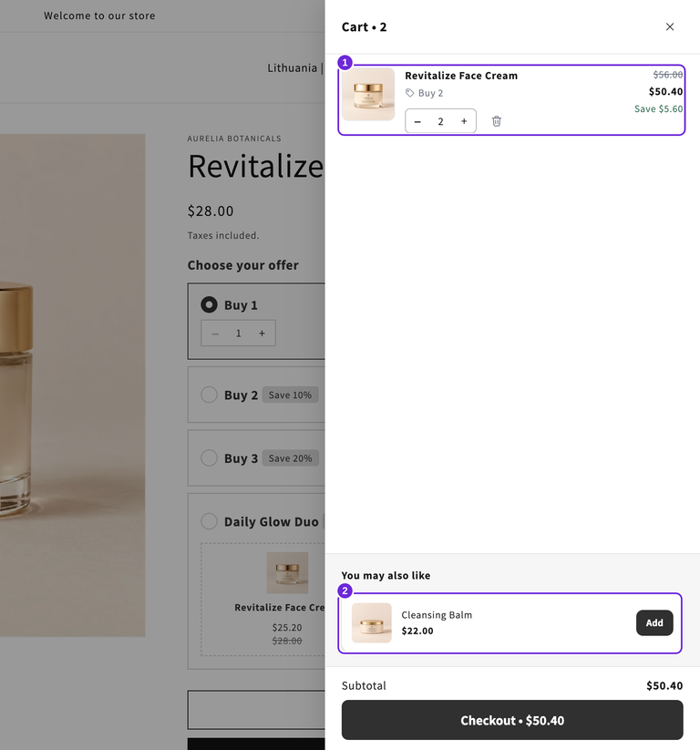The height and width of the screenshot is (750, 700).
Task: Click minus in Buy 1 quantity stepper
Action: click(x=215, y=334)
